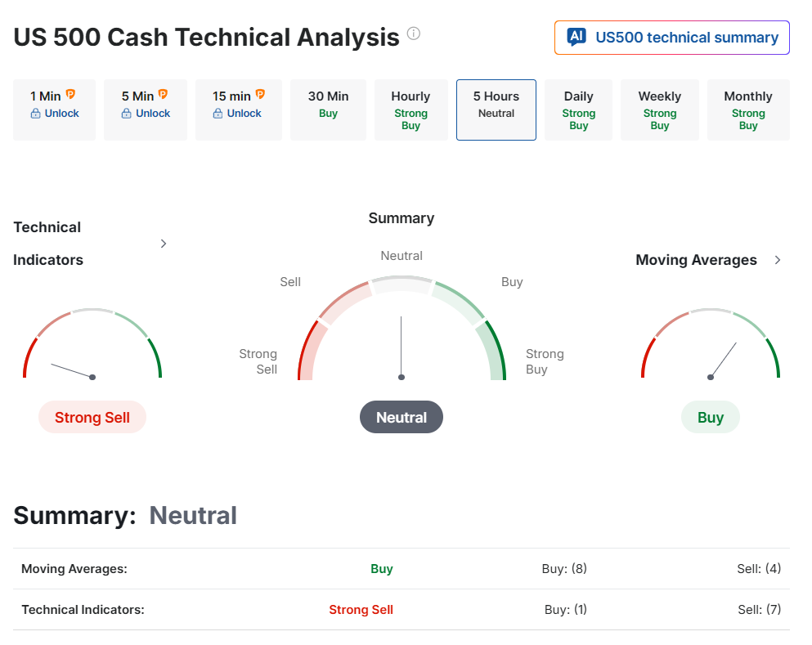Open the Technical Indicators section heading
The image size is (812, 645).
click(47, 244)
